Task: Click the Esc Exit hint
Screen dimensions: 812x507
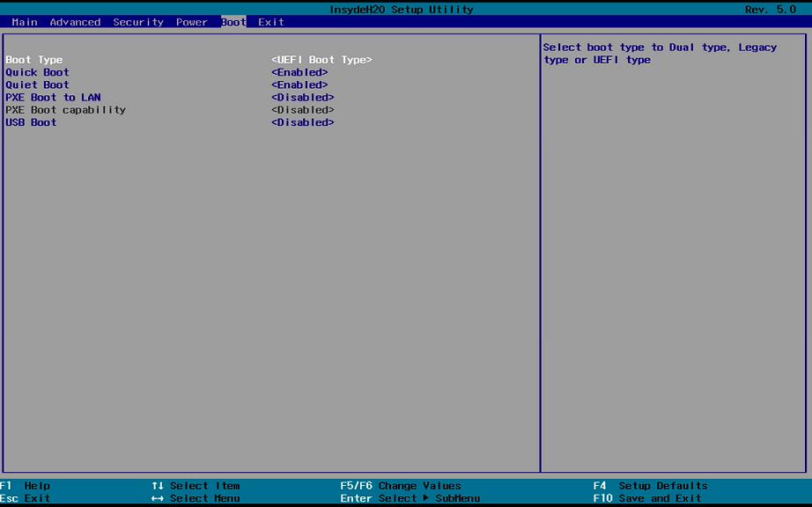Action: (x=26, y=498)
